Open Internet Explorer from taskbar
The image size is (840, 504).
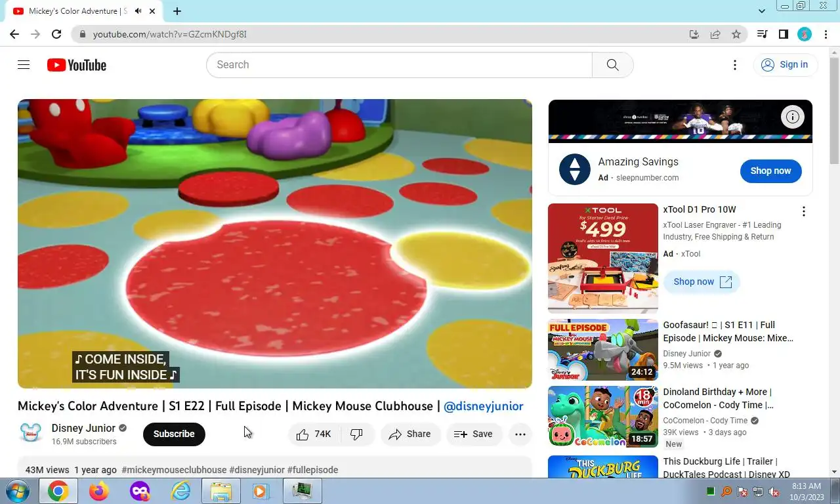(180, 491)
